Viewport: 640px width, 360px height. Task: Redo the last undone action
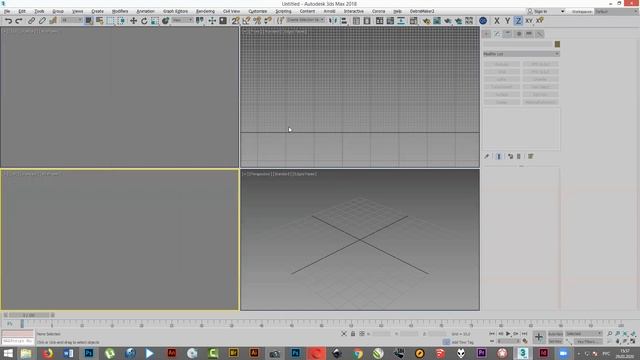click(18, 20)
